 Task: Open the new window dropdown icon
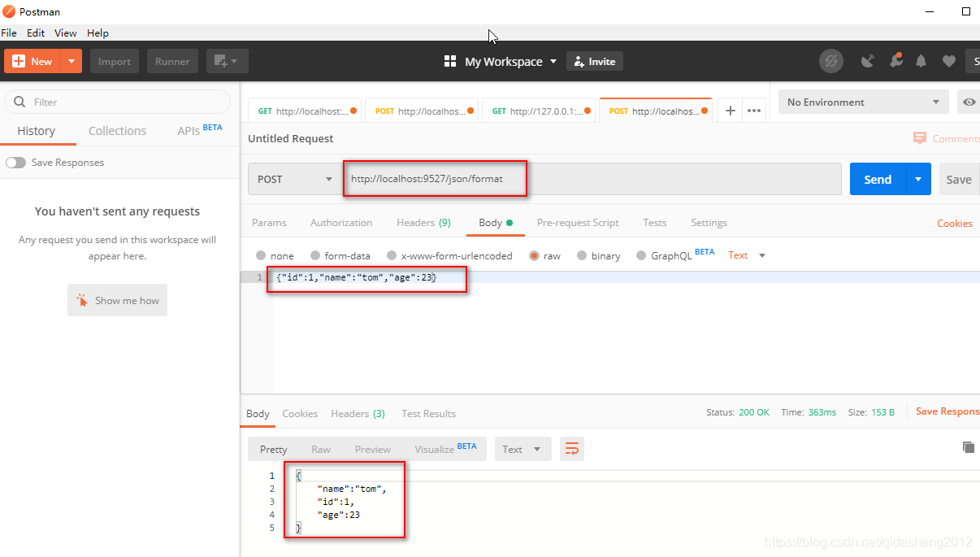click(x=227, y=61)
